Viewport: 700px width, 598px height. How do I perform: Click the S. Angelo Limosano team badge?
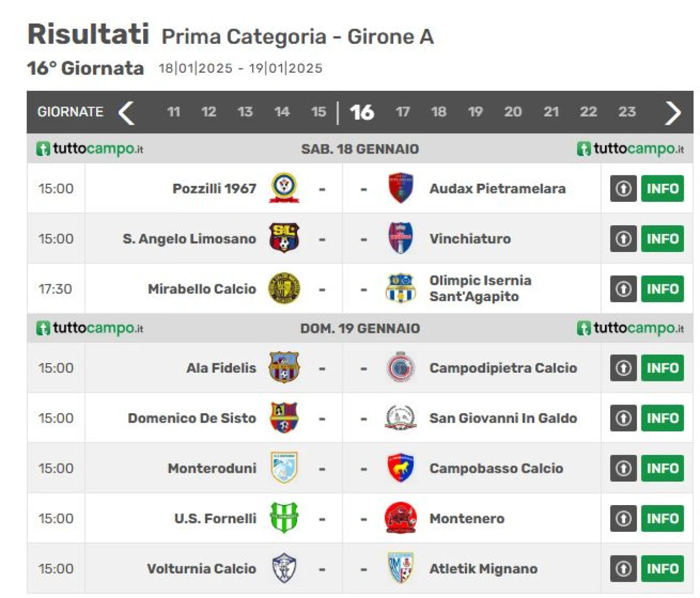click(284, 238)
